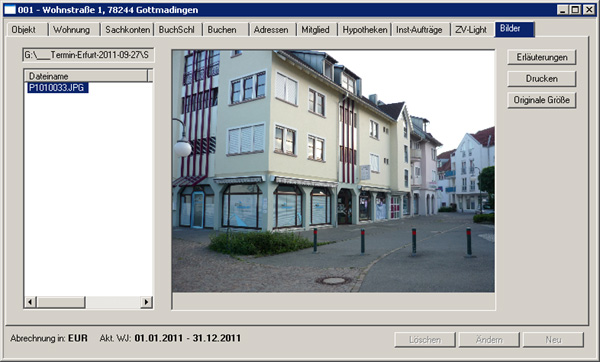Open the Wohnung tab
This screenshot has width=600, height=362.
click(74, 30)
